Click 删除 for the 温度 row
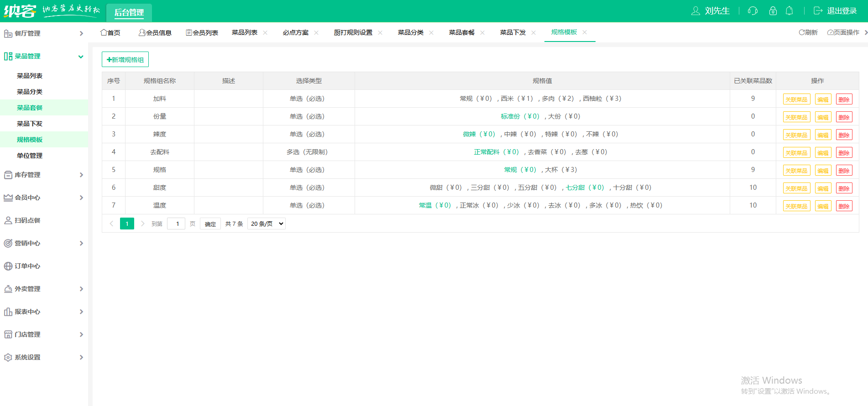This screenshot has height=406, width=868. pyautogui.click(x=844, y=206)
